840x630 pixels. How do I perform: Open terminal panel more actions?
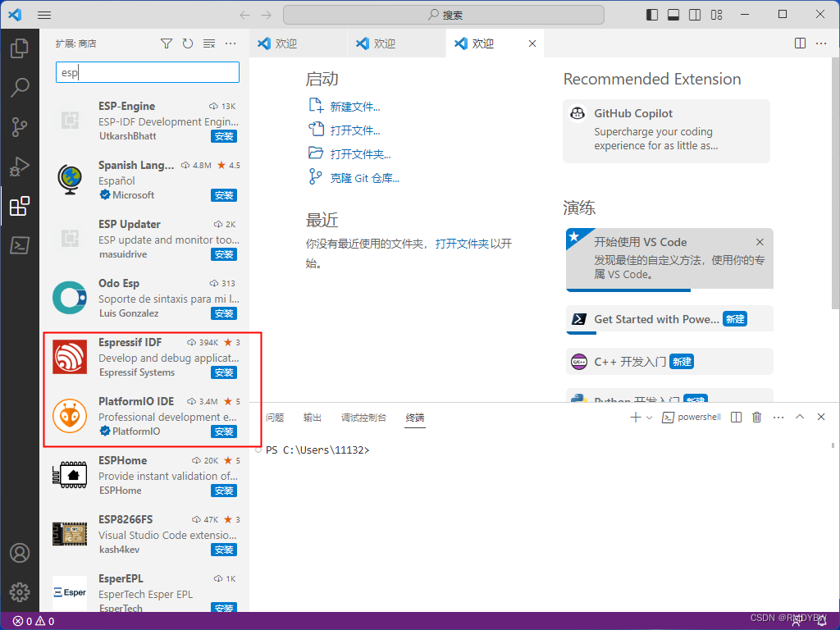(778, 418)
